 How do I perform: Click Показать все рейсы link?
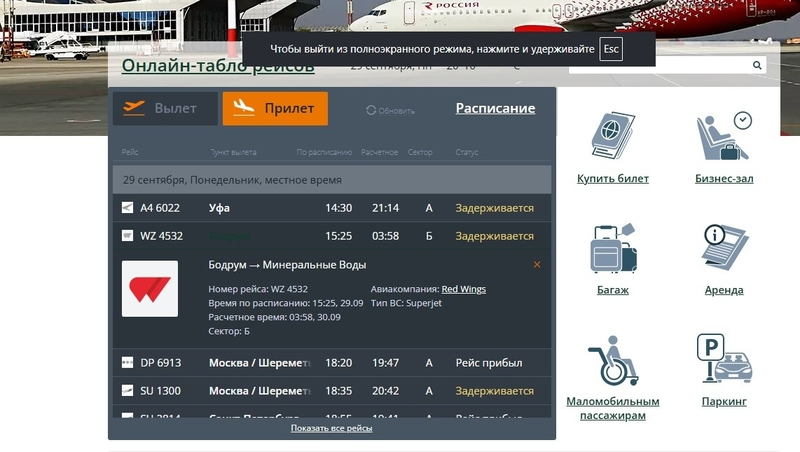[331, 428]
